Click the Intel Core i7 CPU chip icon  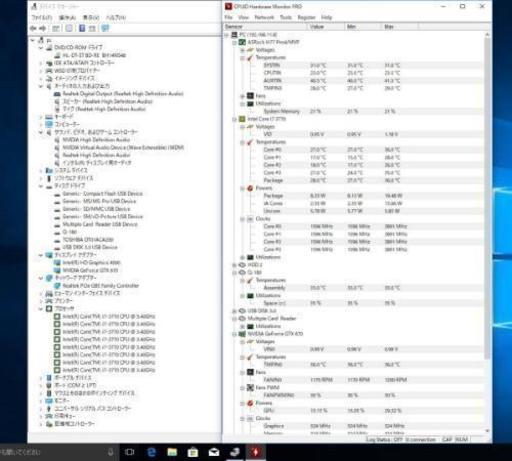[242, 119]
